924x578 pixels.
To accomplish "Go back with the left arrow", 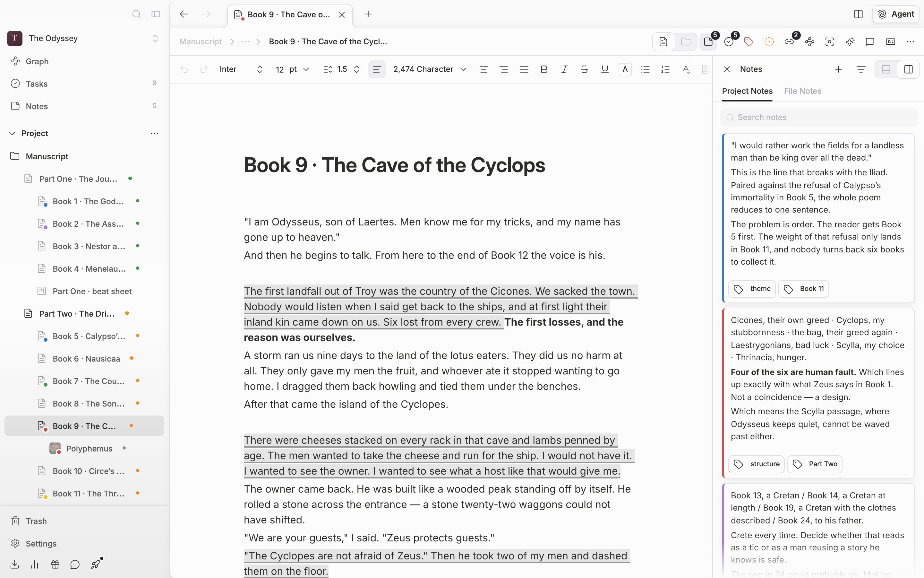I will pos(184,14).
